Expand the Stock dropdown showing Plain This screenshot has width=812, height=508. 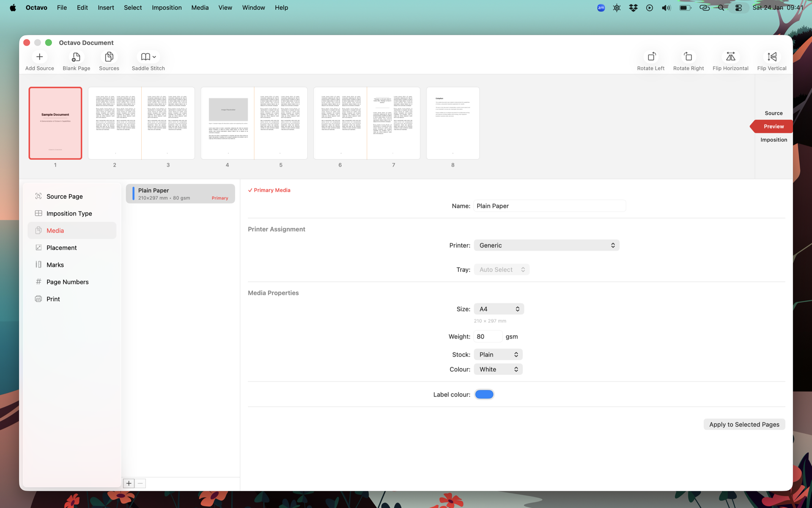pyautogui.click(x=498, y=354)
